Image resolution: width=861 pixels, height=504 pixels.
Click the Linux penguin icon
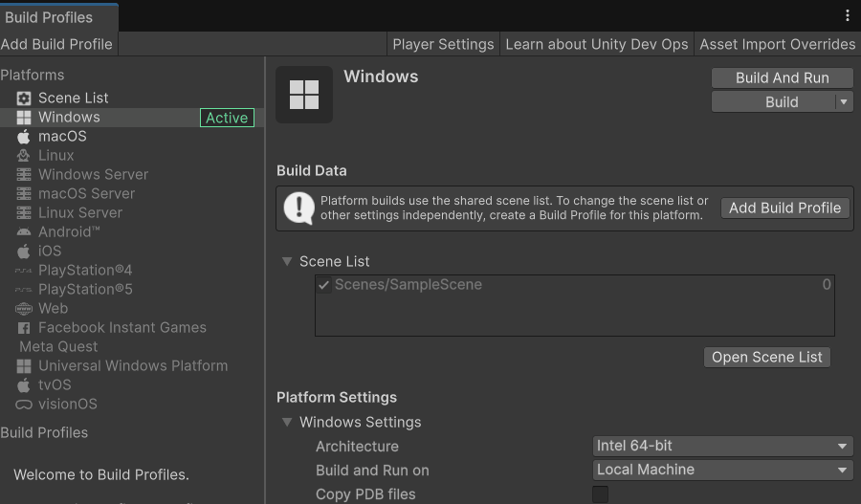tap(24, 155)
